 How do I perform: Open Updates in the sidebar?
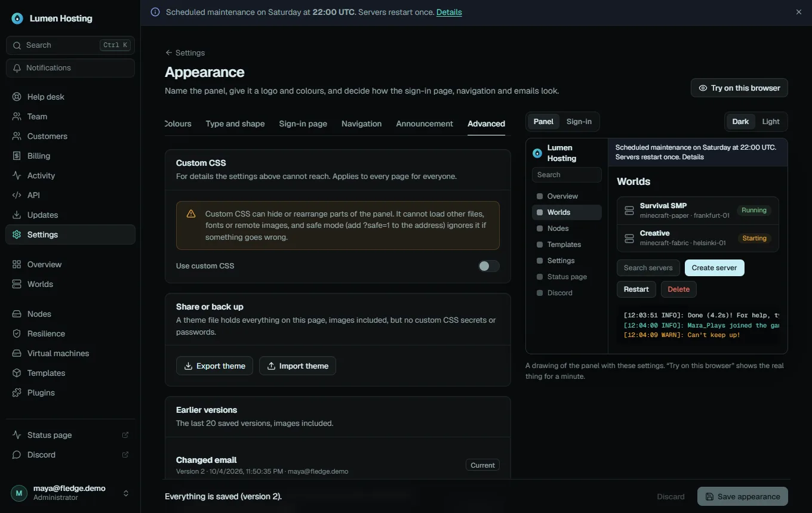click(x=70, y=215)
